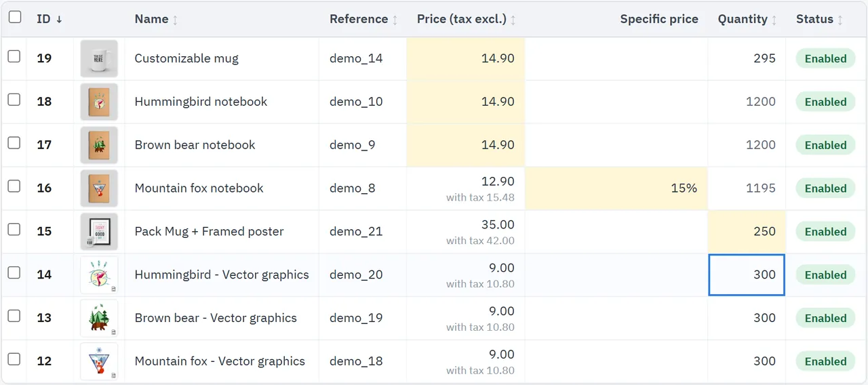This screenshot has height=385, width=868.
Task: Click reference demo_10
Action: [356, 102]
